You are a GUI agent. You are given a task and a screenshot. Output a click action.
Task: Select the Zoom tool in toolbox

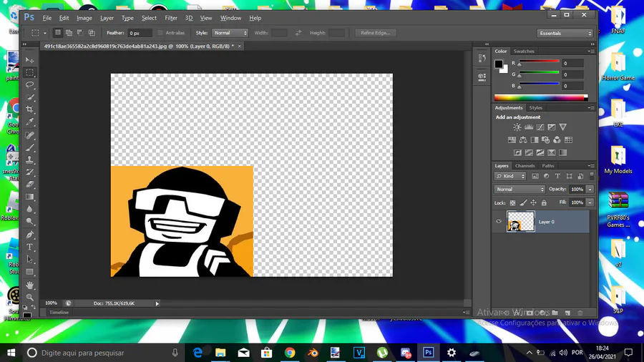click(x=29, y=297)
